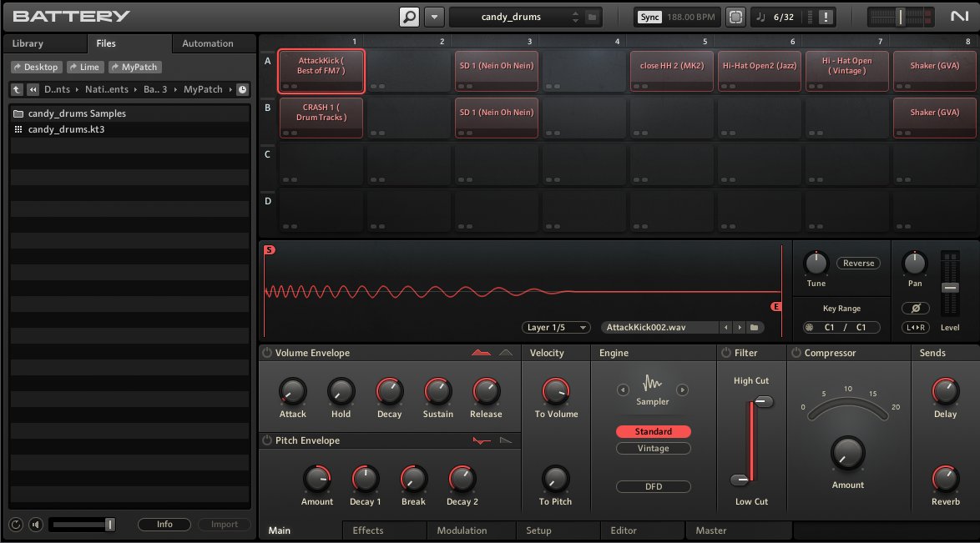Toggle Reverse sample playback
This screenshot has width=980, height=543.
click(x=858, y=263)
